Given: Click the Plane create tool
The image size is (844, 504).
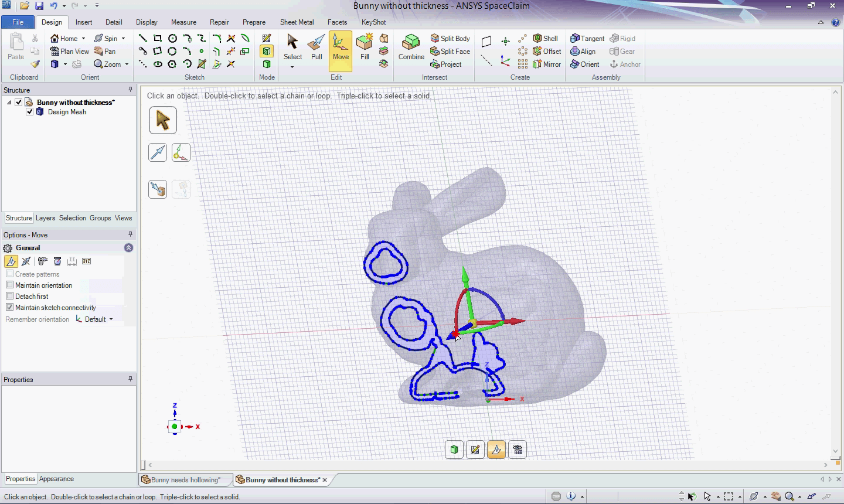Looking at the screenshot, I should tap(486, 41).
